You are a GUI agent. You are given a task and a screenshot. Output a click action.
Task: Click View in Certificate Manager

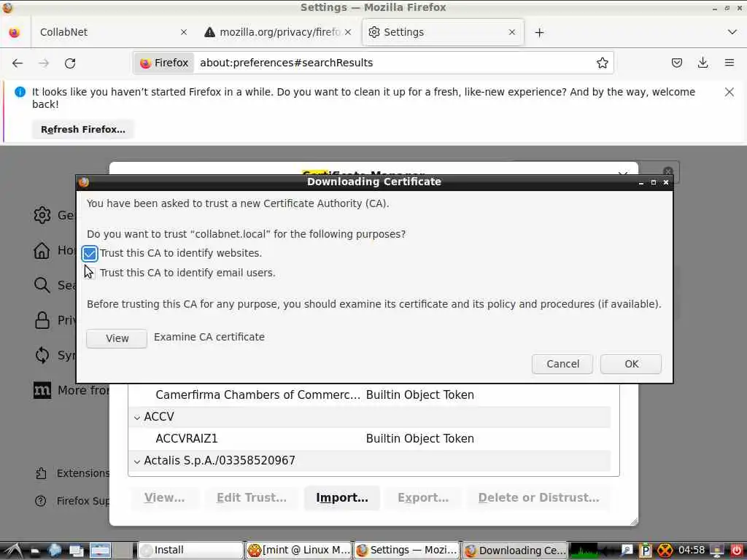pos(164,498)
